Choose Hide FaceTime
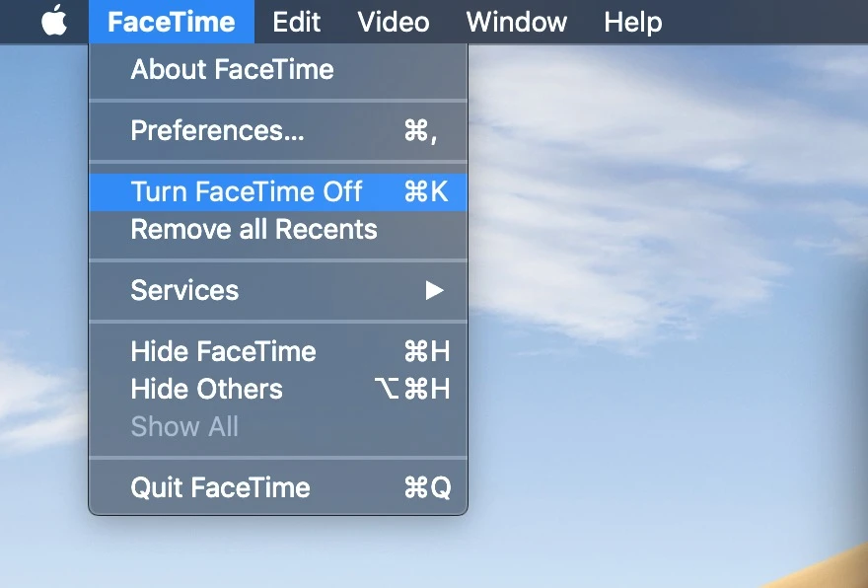The height and width of the screenshot is (588, 868). click(223, 352)
